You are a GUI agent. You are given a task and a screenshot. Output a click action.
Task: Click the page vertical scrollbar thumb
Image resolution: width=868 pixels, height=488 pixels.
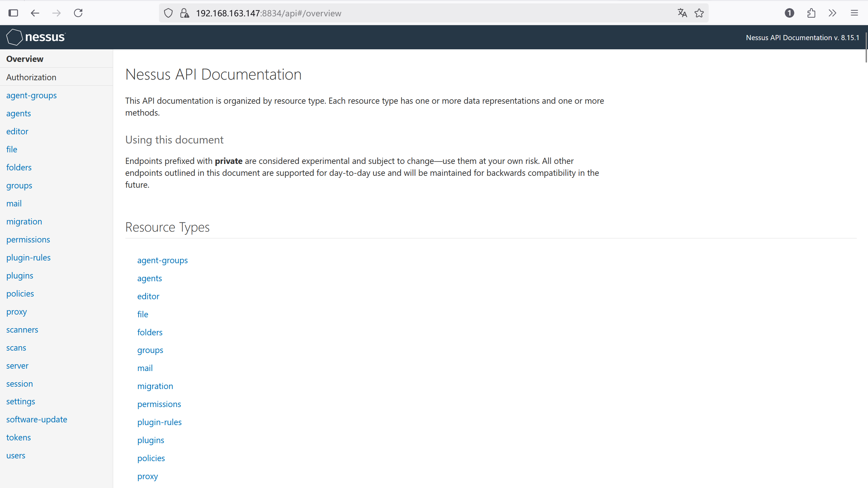click(x=866, y=47)
